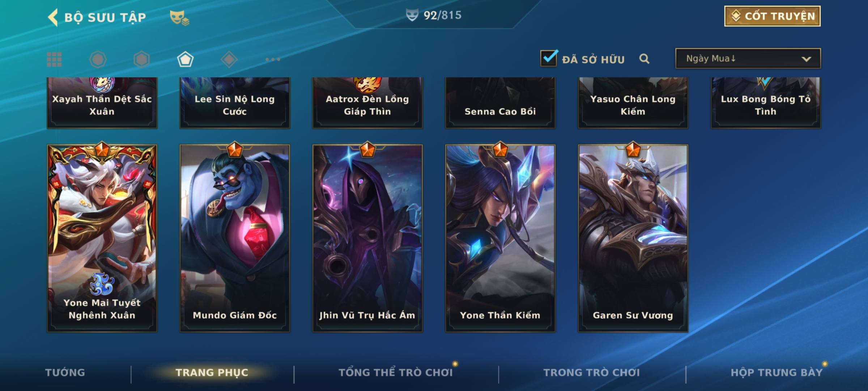Open the three-dots more filters icon
868x391 pixels.
(273, 59)
